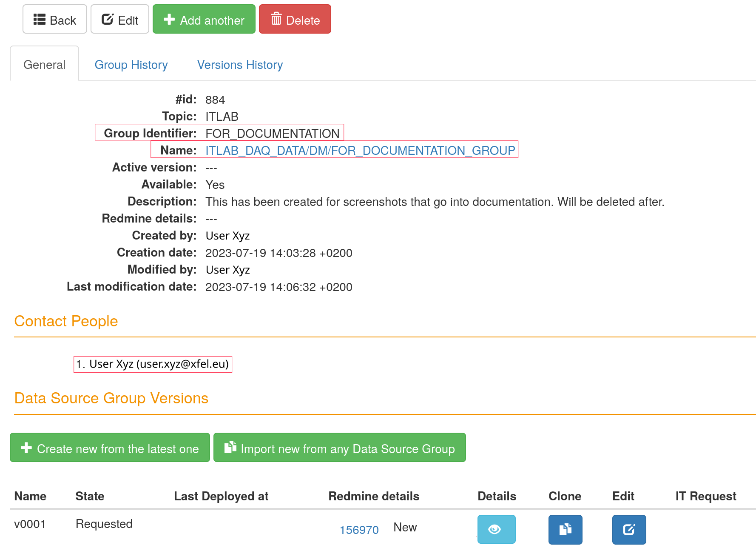Screen dimensions: 756x548
Task: Select the General tab
Action: tap(44, 65)
